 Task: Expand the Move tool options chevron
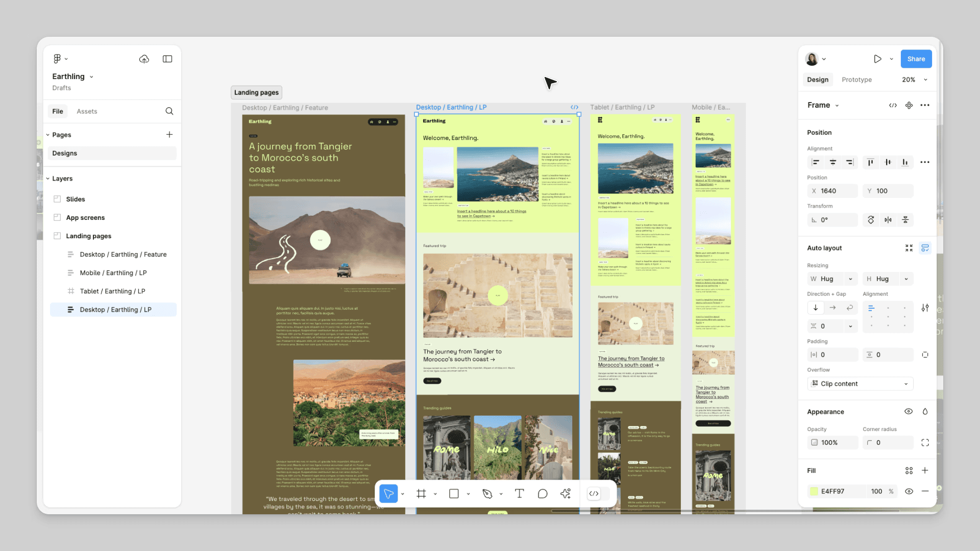403,494
